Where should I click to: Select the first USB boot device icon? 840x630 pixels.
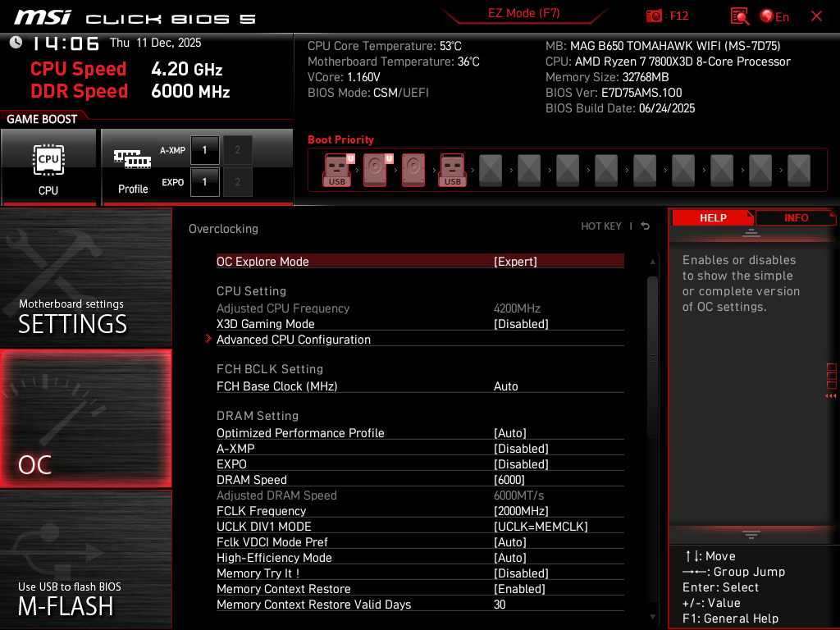coord(337,170)
